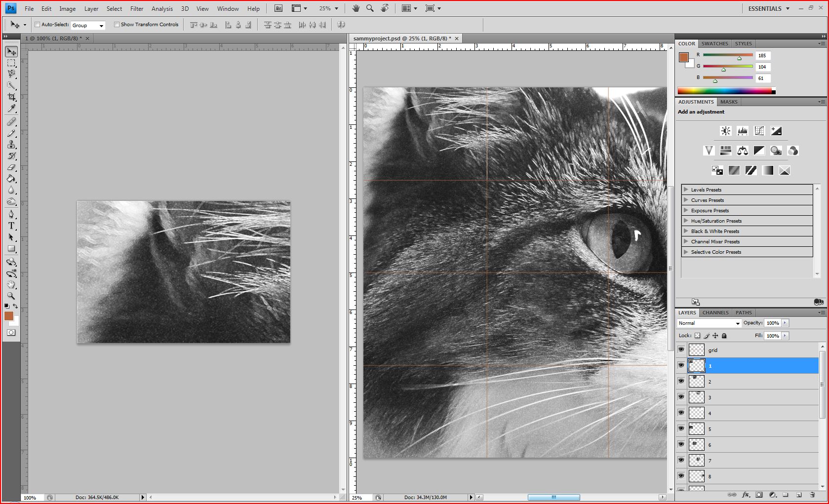Open the ESSENTIALS workspace menu
The image size is (829, 504).
769,8
